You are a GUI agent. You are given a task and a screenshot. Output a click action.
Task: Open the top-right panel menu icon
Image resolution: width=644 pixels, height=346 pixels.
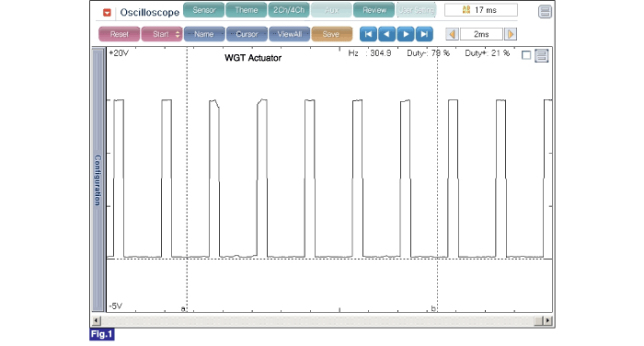545,12
